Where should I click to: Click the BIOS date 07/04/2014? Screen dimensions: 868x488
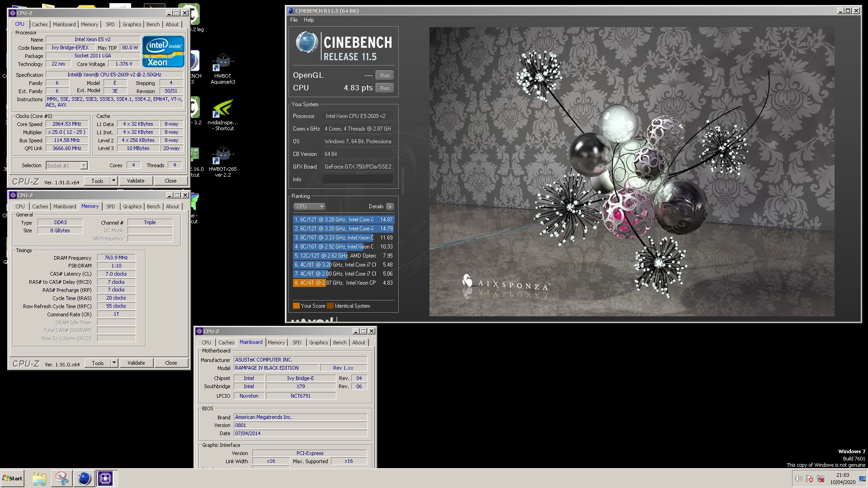coord(300,433)
